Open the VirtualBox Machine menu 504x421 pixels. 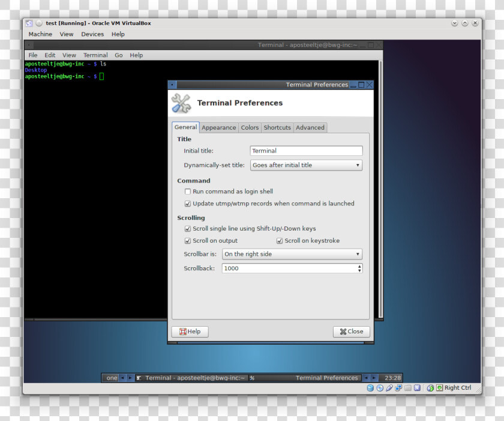(40, 34)
